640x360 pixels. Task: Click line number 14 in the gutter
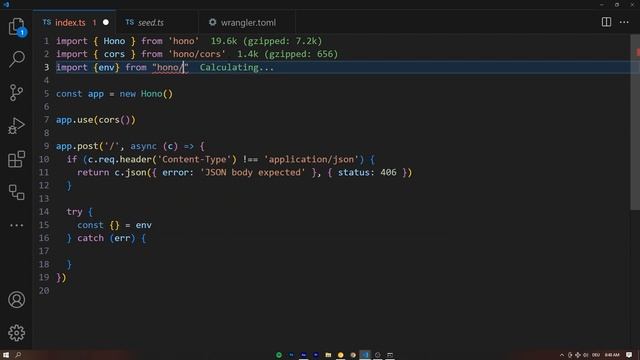tap(44, 211)
